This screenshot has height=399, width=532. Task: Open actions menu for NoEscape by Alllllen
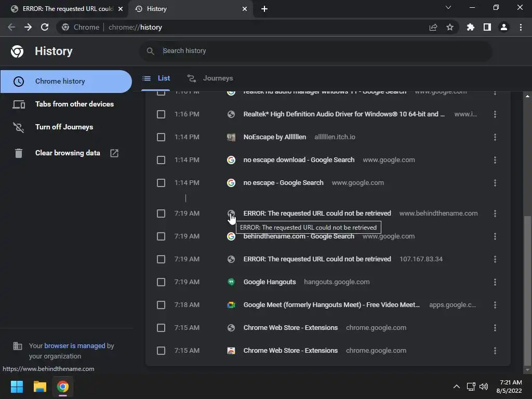495,137
